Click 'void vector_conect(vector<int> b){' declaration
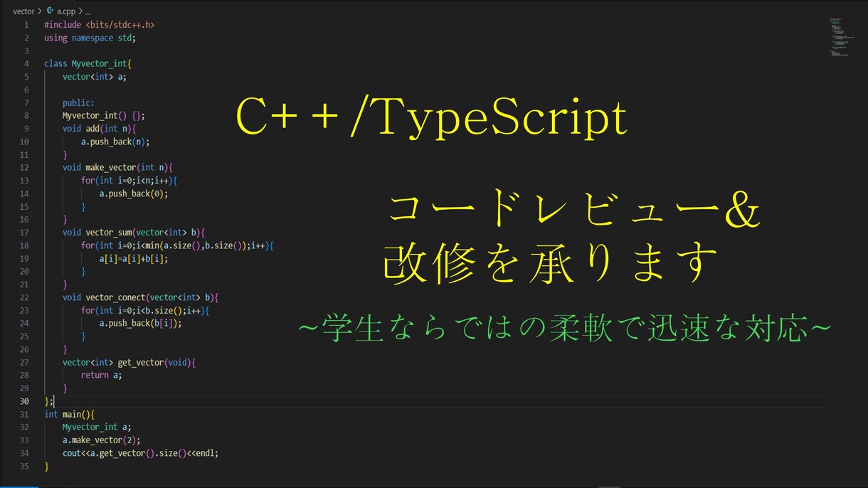The image size is (868, 488). (141, 297)
